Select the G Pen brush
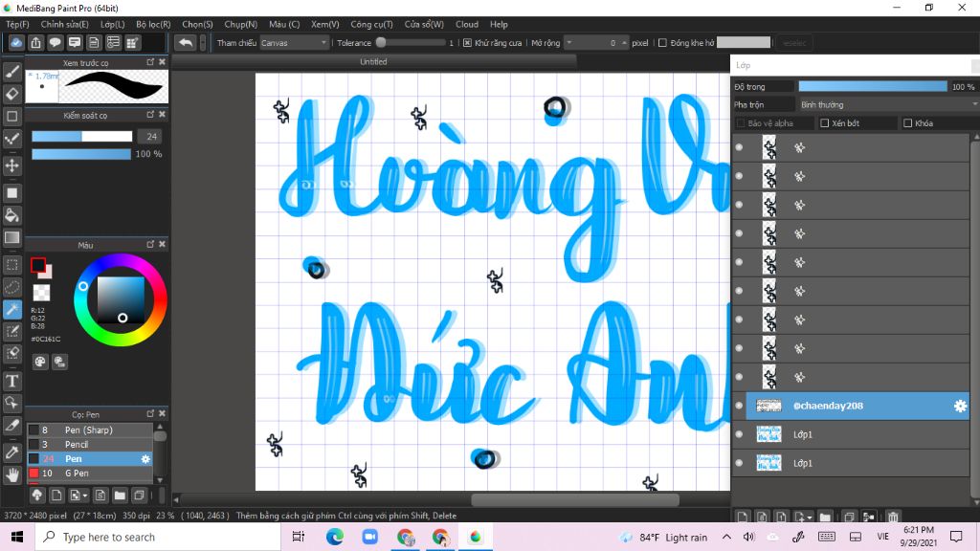Viewport: 980px width, 551px height. [89, 473]
